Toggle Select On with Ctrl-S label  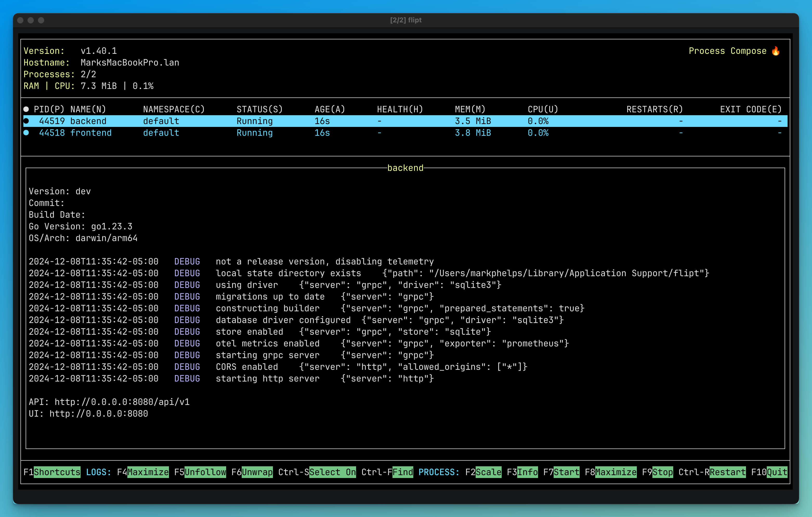[x=332, y=472]
